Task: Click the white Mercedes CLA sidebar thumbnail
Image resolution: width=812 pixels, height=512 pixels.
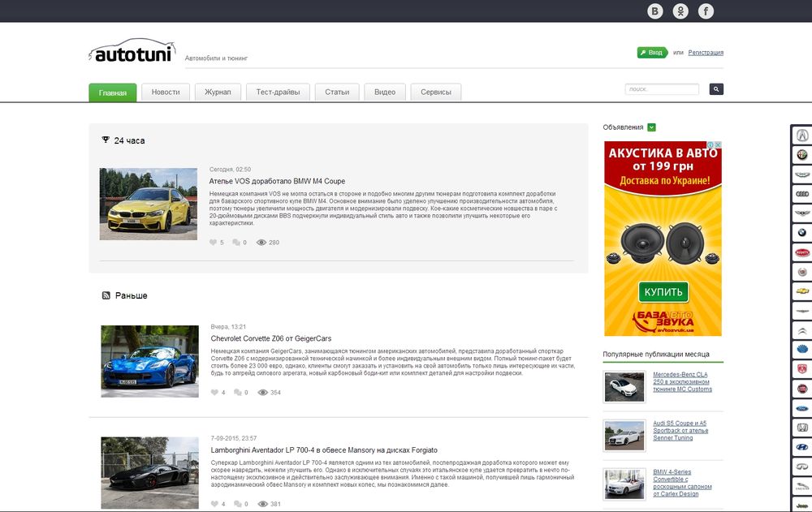Action: click(624, 387)
